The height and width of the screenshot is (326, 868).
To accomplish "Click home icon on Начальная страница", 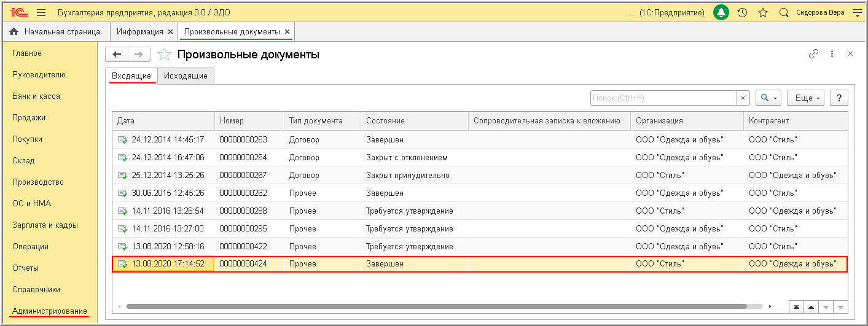I will [14, 31].
